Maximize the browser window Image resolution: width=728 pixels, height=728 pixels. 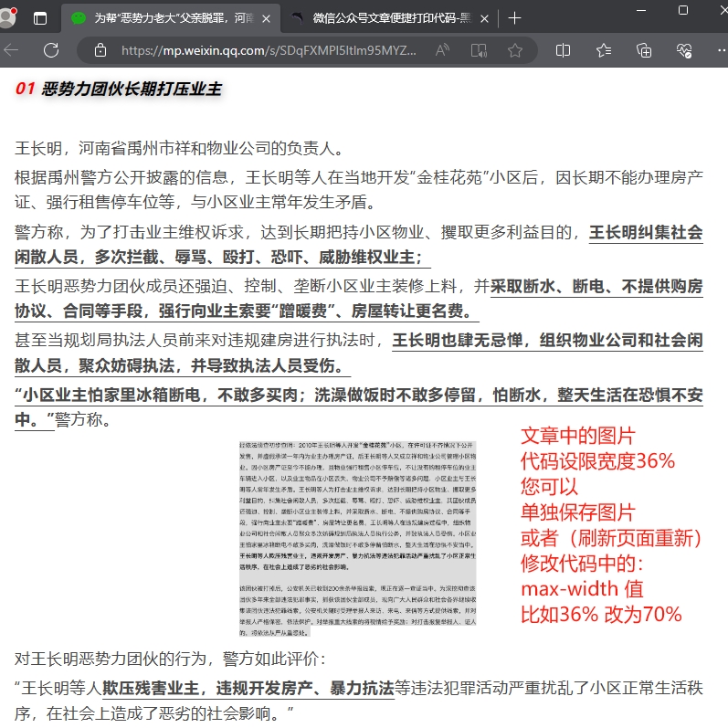tap(683, 10)
